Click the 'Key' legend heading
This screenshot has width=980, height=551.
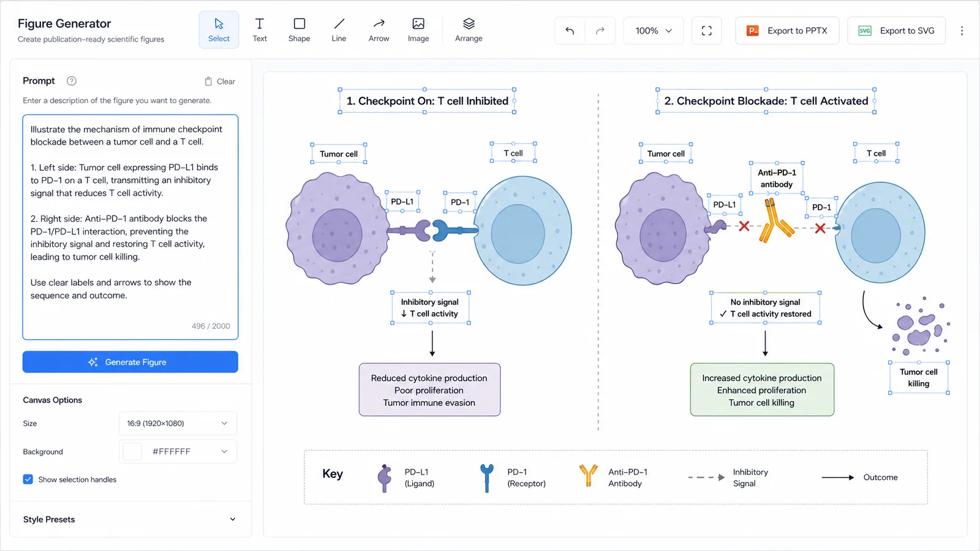[333, 474]
